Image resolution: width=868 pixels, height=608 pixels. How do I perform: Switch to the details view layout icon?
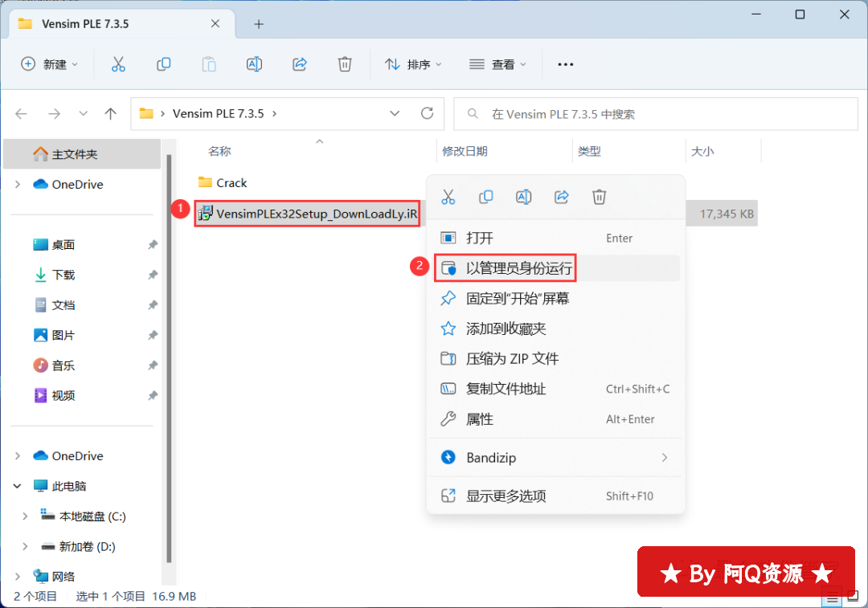coord(832,598)
